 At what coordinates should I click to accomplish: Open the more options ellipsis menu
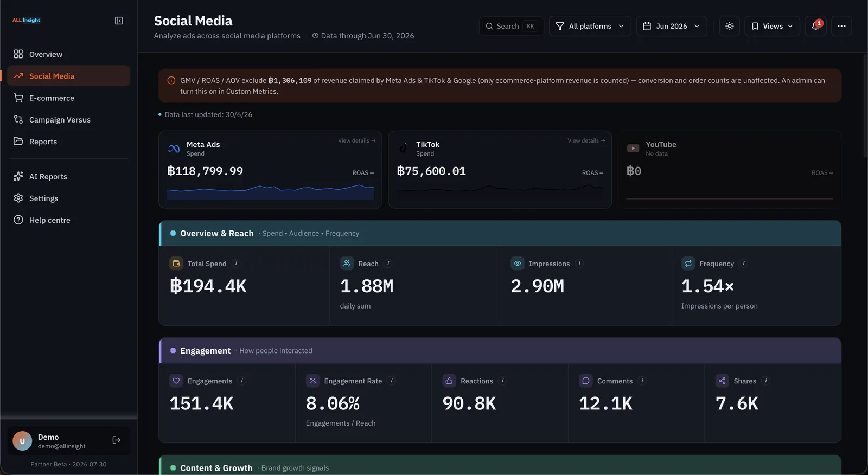click(x=841, y=26)
